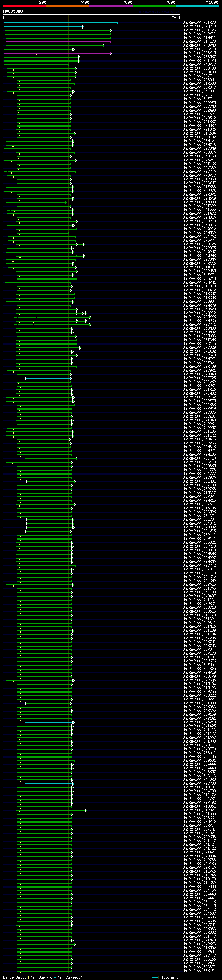Open hit UniRef100_Q75VY6
Screen dimensions: 222x980
[199, 317]
